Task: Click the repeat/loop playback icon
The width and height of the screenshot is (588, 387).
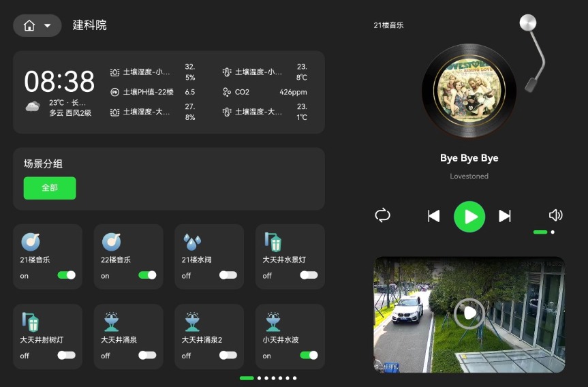Action: pyautogui.click(x=383, y=216)
